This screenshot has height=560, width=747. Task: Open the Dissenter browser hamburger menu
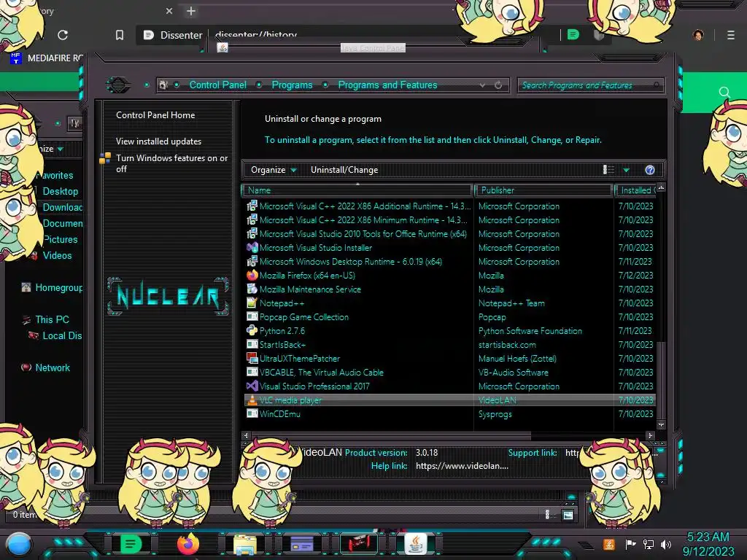[x=731, y=35]
